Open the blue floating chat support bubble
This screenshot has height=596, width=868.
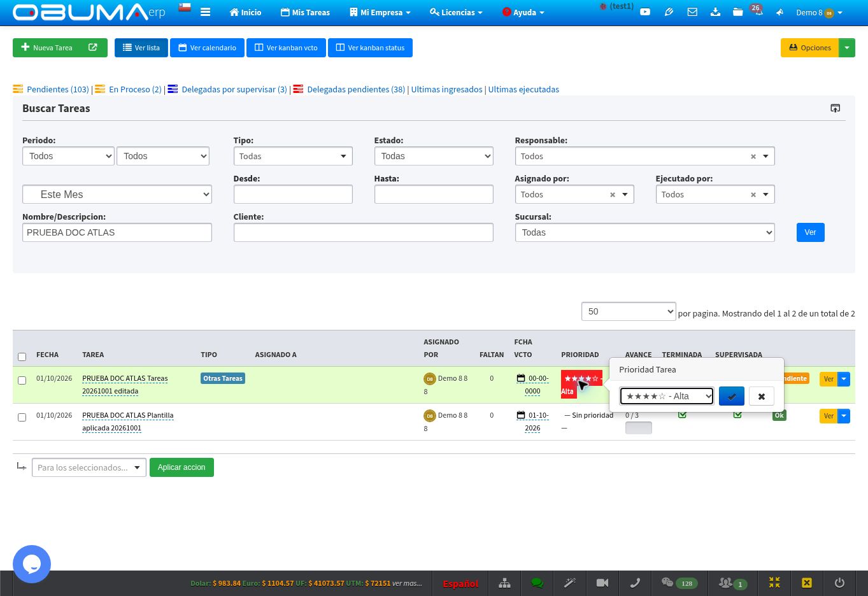click(32, 564)
